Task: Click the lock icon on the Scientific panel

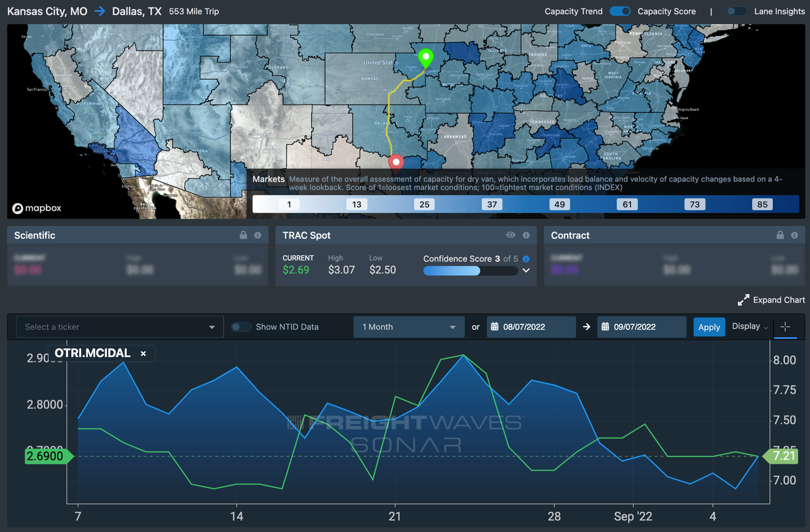Action: coord(243,236)
